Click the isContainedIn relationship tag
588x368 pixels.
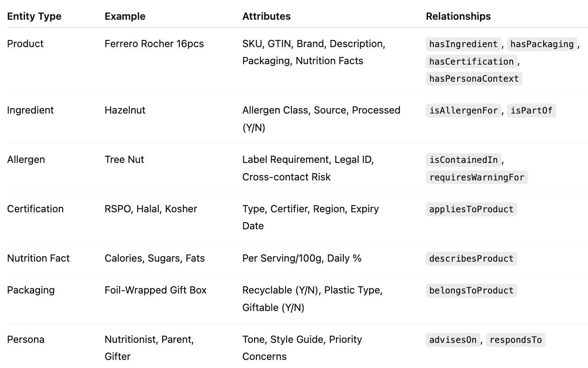[x=463, y=160]
